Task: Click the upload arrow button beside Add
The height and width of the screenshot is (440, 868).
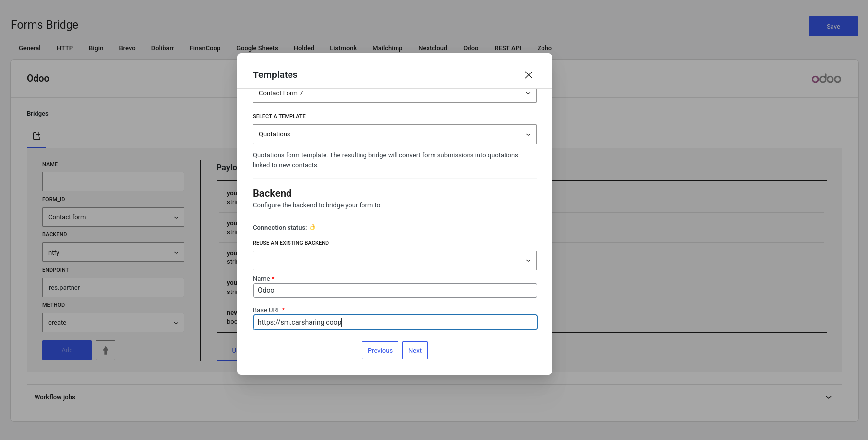Action: pos(106,350)
